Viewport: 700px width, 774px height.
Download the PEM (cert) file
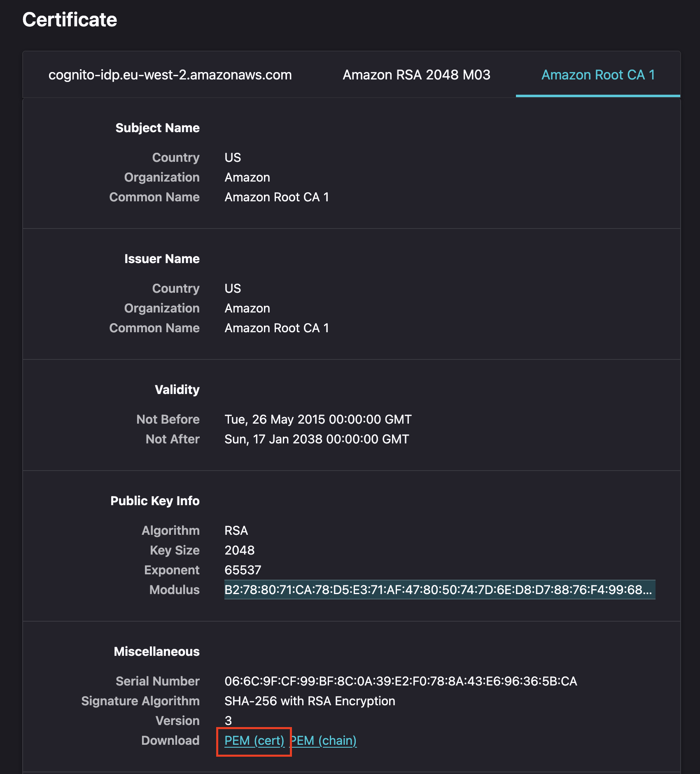(x=254, y=741)
